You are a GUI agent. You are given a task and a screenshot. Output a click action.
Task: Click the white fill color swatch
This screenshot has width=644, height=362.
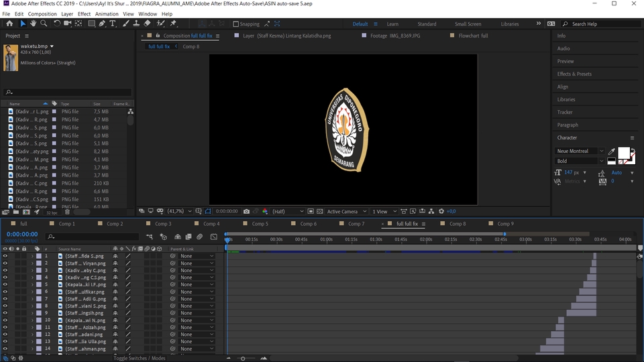point(624,153)
